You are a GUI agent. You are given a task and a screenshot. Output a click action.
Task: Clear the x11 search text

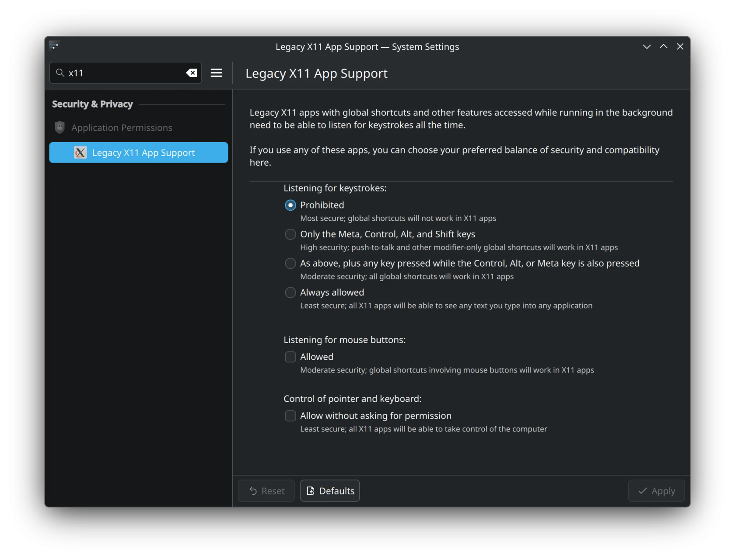(191, 73)
